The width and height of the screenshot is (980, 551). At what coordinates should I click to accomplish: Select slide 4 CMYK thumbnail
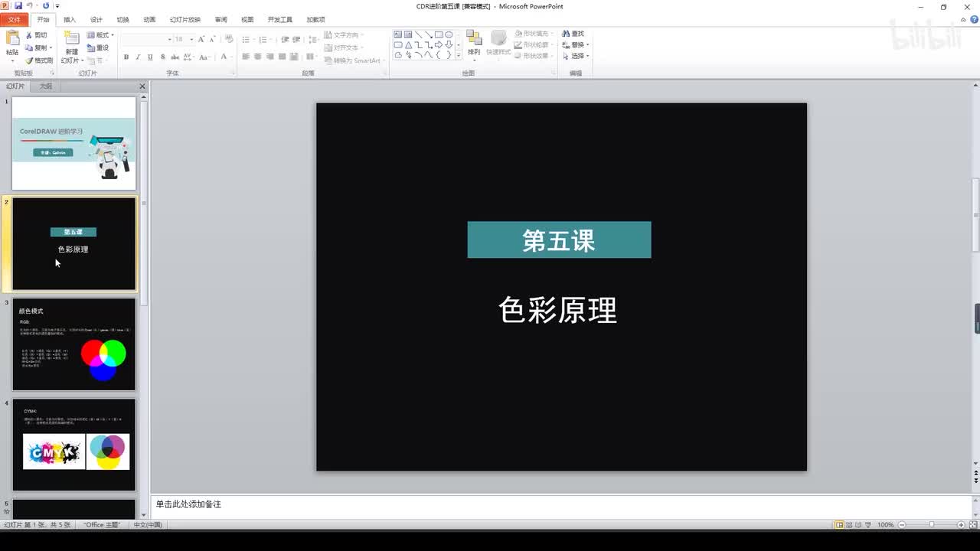73,445
